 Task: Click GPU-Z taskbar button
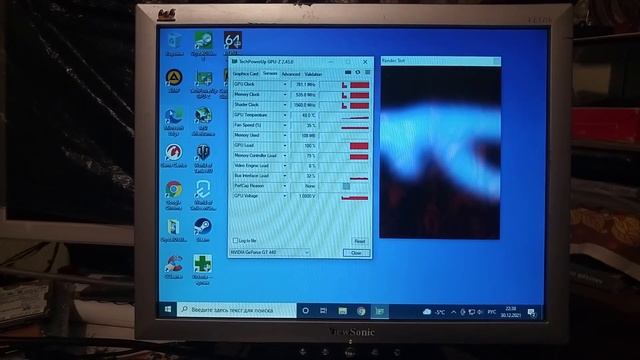380,311
